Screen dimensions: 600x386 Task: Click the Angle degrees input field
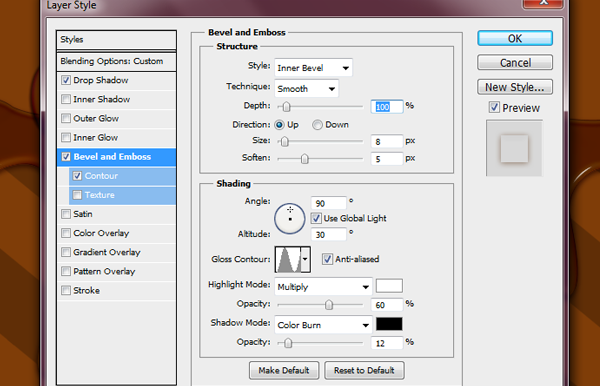click(329, 203)
